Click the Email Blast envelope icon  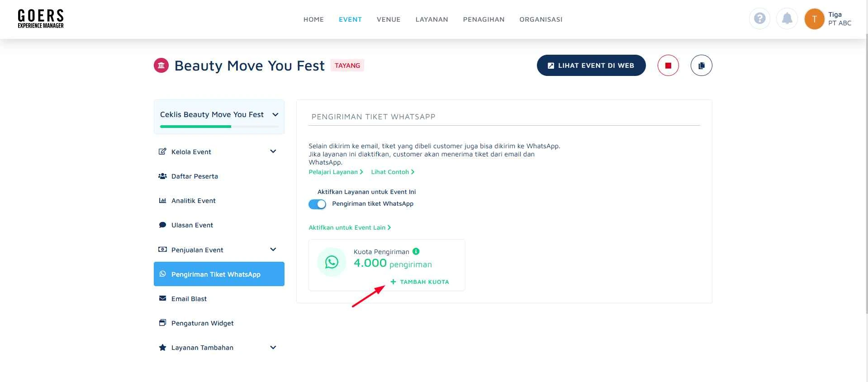pos(162,298)
